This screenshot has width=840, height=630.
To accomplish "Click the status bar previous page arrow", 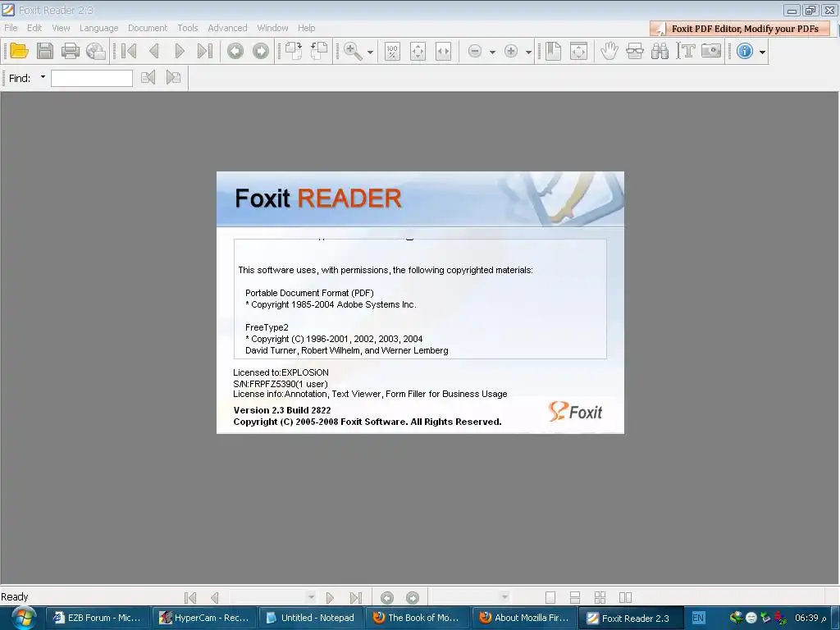I will tap(215, 597).
